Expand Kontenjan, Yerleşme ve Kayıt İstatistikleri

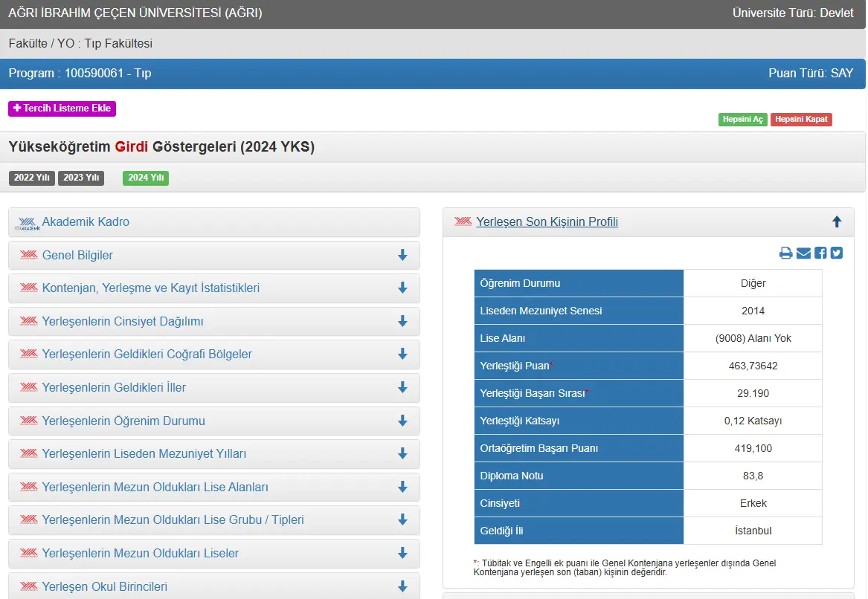point(402,288)
